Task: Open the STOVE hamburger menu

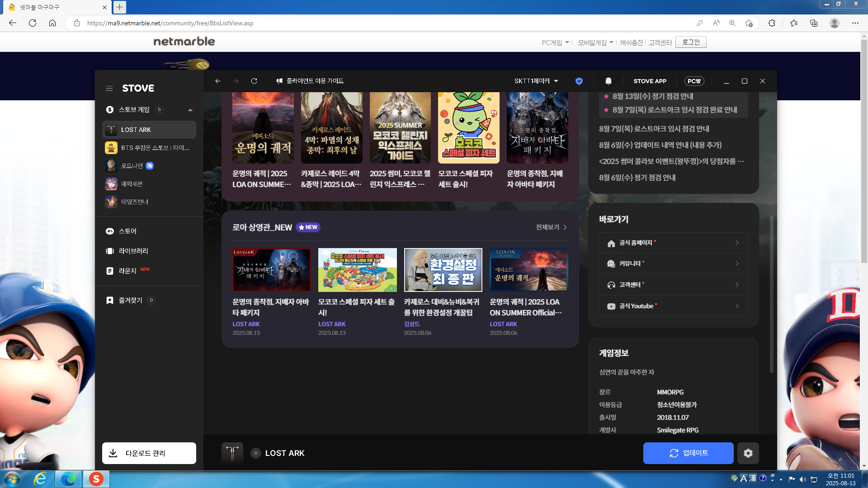Action: coord(109,89)
